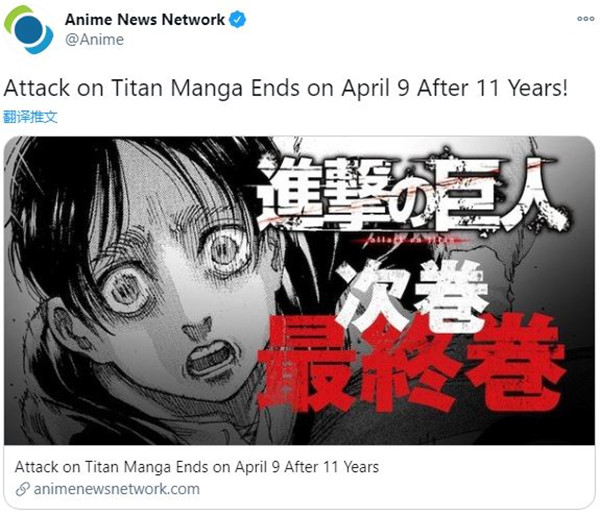
Task: Click the blue verified badge
Action: click(237, 19)
